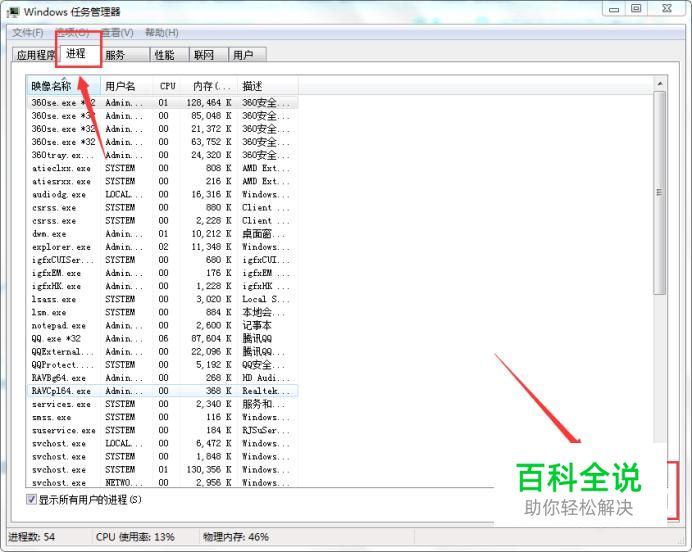Select the audiodg.exe process
692x552 pixels.
point(162,194)
